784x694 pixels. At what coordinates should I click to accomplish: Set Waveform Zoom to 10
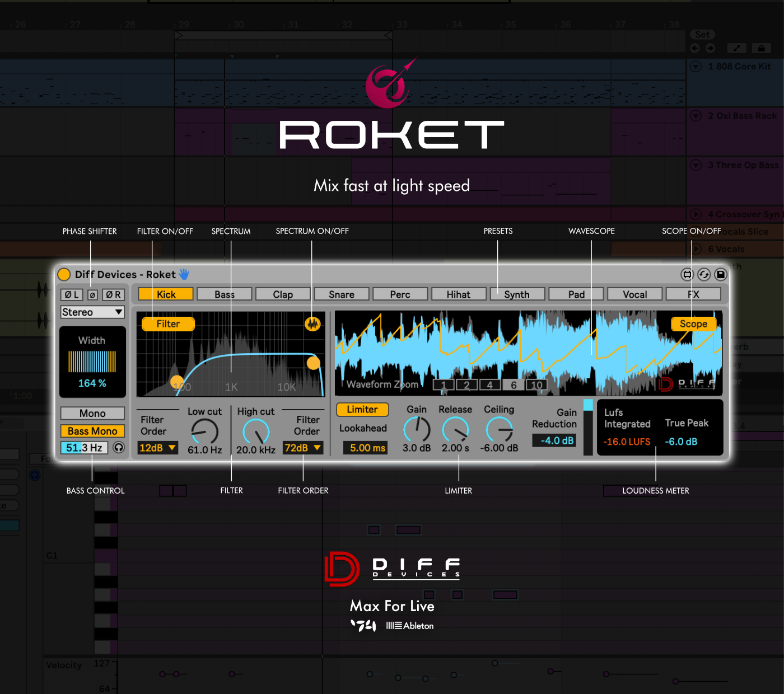point(536,384)
